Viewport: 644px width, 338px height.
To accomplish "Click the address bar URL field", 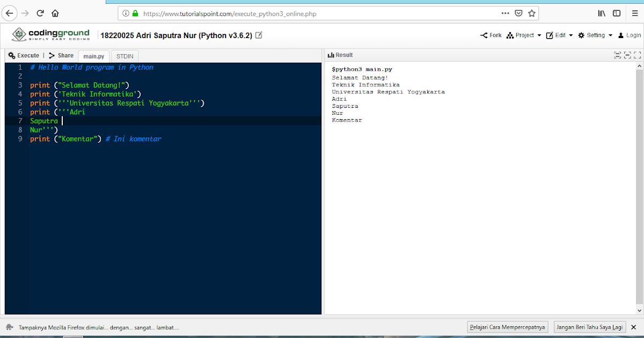I will point(322,13).
